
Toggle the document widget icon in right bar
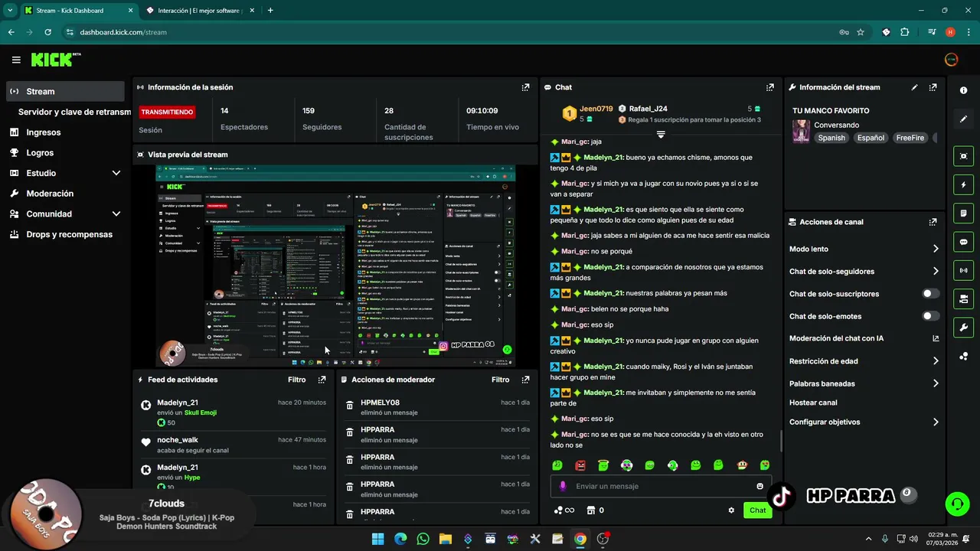[963, 213]
